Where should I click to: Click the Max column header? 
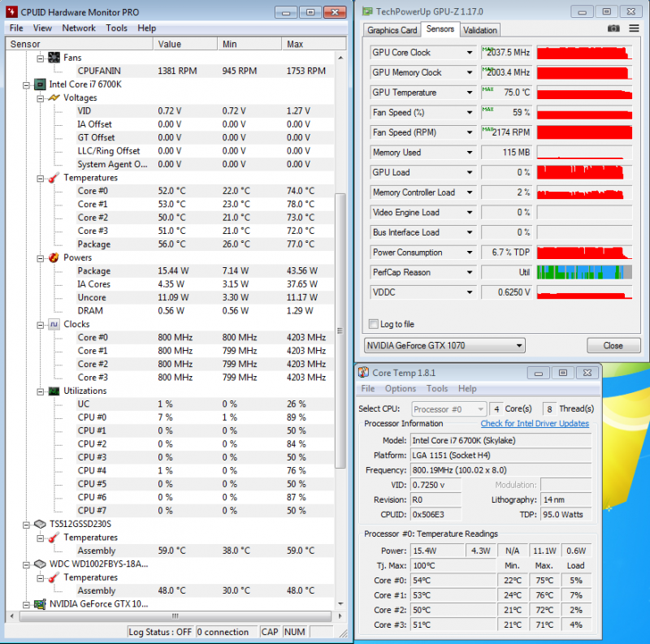coord(314,44)
